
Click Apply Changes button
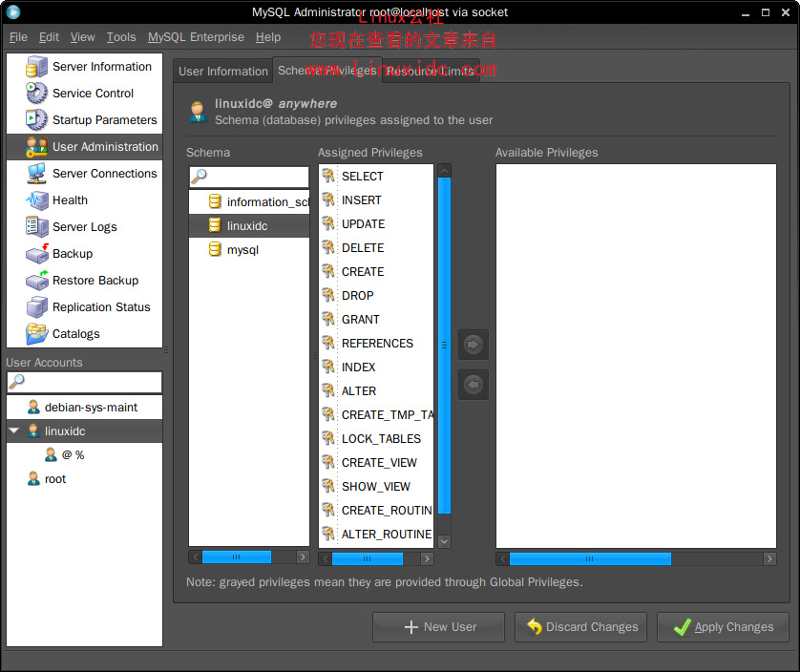pyautogui.click(x=723, y=627)
